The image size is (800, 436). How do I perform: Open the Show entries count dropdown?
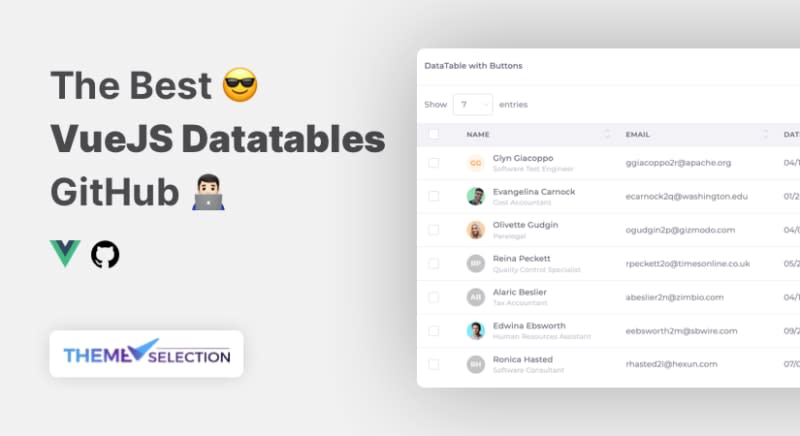pyautogui.click(x=472, y=104)
